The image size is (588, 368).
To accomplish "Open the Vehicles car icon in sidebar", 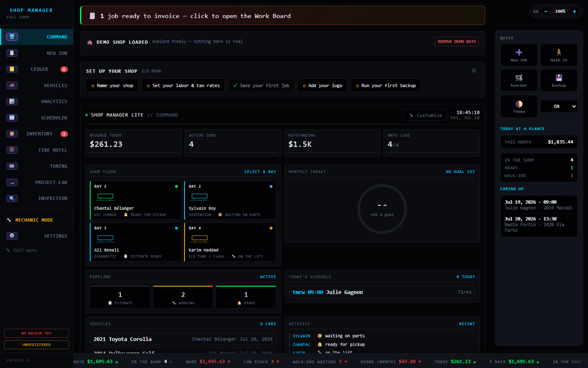I will pos(12,85).
